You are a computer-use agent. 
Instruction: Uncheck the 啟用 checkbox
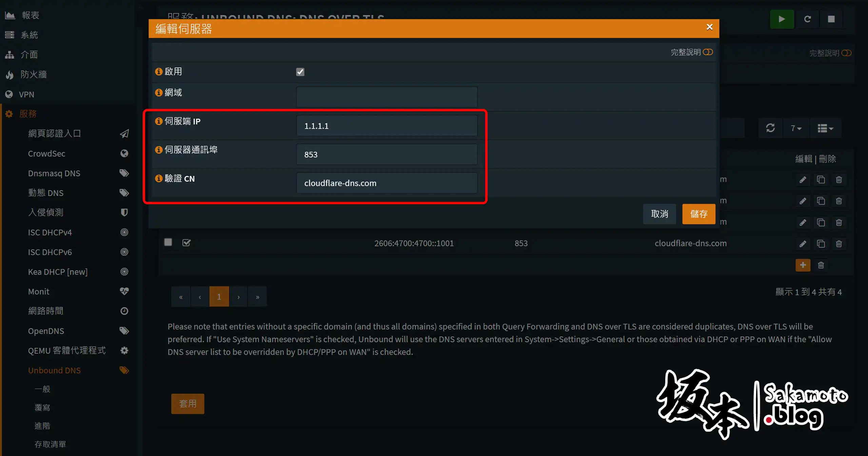point(300,72)
